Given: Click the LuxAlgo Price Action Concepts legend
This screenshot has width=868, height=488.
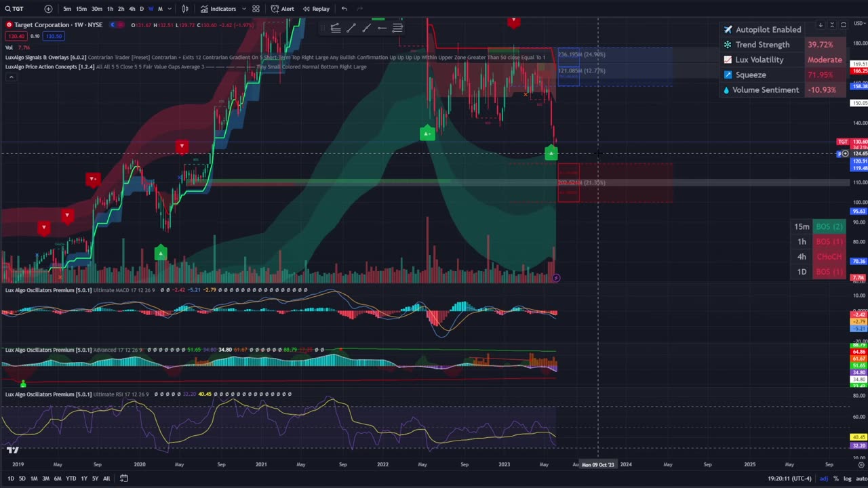Looking at the screenshot, I should tap(50, 66).
